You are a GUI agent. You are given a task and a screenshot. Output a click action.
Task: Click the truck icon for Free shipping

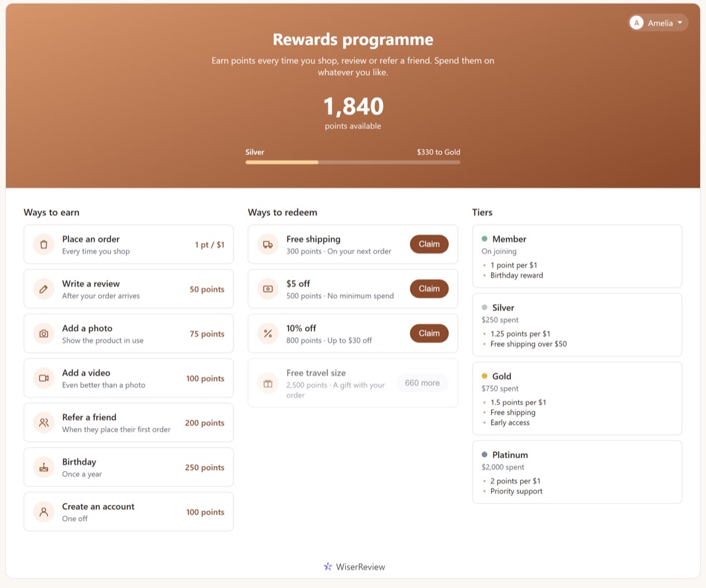tap(268, 244)
